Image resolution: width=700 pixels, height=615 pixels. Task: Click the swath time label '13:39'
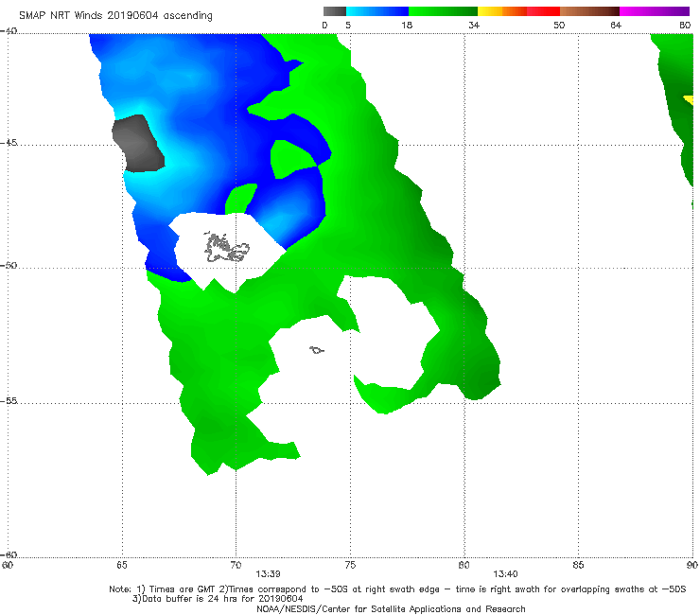tap(268, 574)
